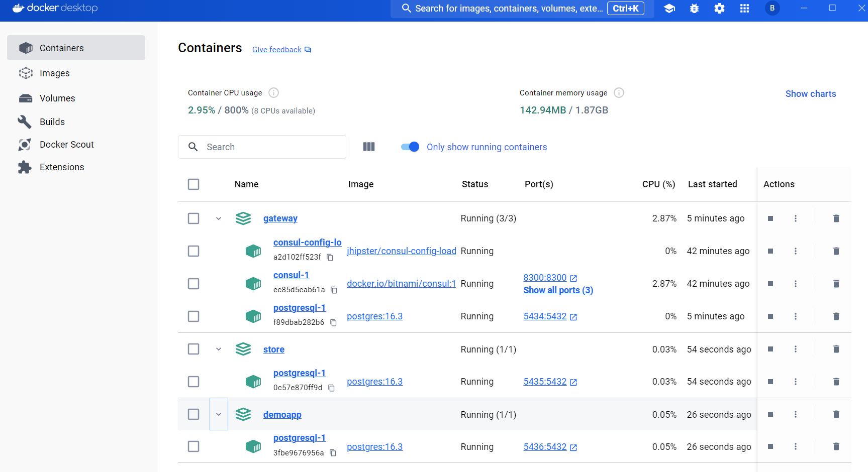Open the docker.io/bitnami/consul image link
This screenshot has height=472, width=868.
pos(401,284)
